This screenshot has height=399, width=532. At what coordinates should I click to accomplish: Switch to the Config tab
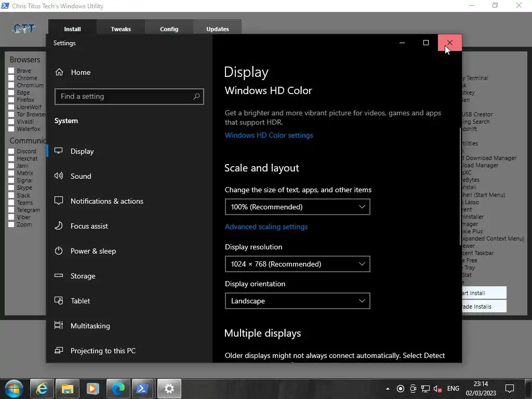[x=169, y=27]
